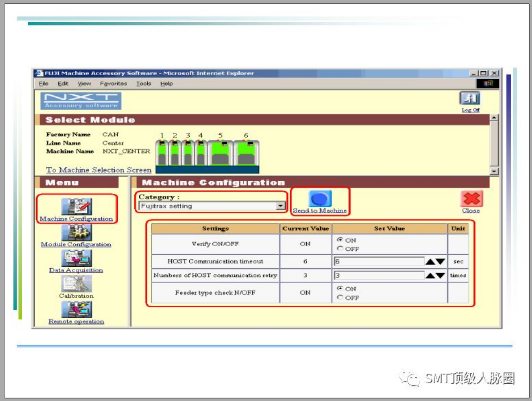Image resolution: width=532 pixels, height=401 pixels.
Task: Click the Calibration menu label
Action: click(x=76, y=296)
